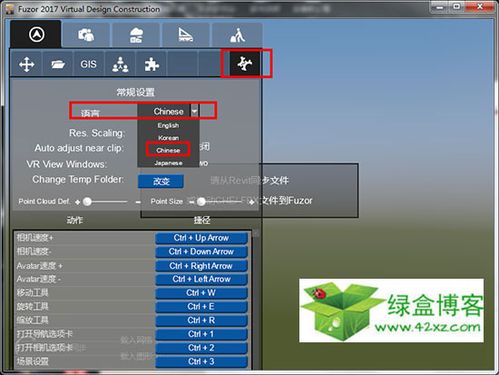499x375 pixels.
Task: Expand the Chinese language dropdown
Action: (194, 111)
